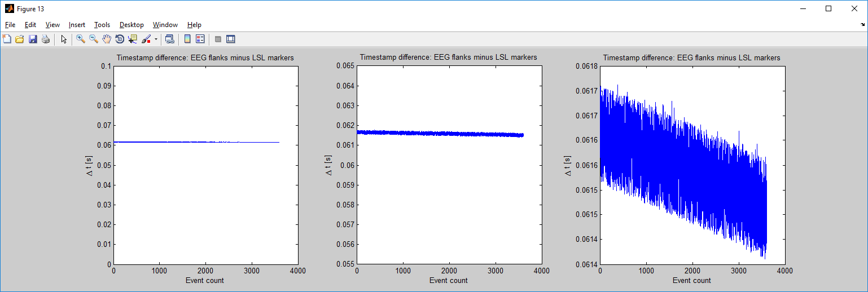Save the figure with the floppy icon
Image resolution: width=868 pixels, height=292 pixels.
click(x=32, y=39)
